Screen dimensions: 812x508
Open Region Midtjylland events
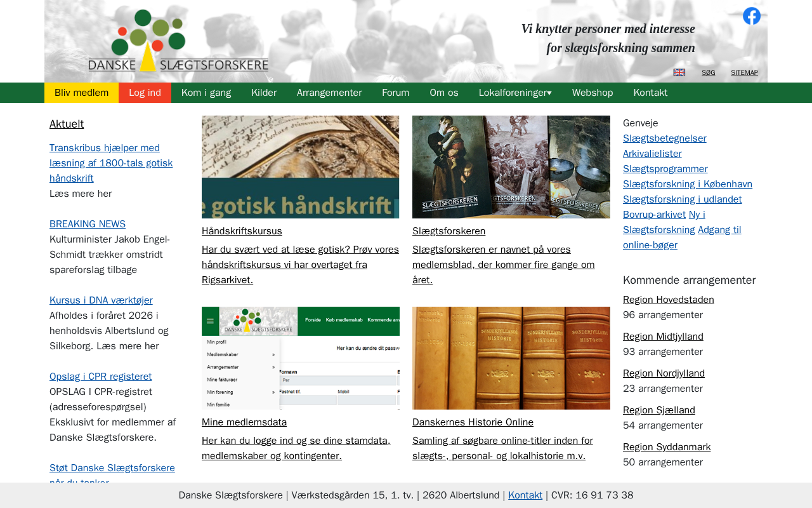click(663, 337)
